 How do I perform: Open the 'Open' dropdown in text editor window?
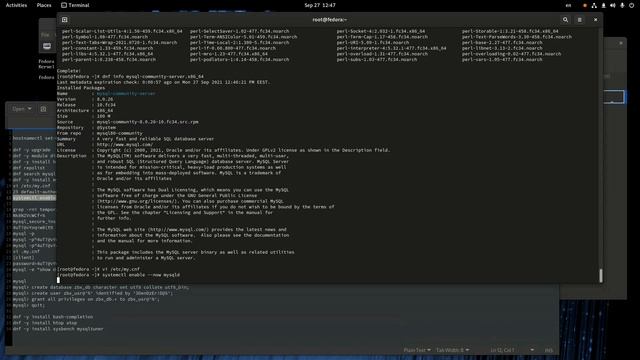coord(22,109)
